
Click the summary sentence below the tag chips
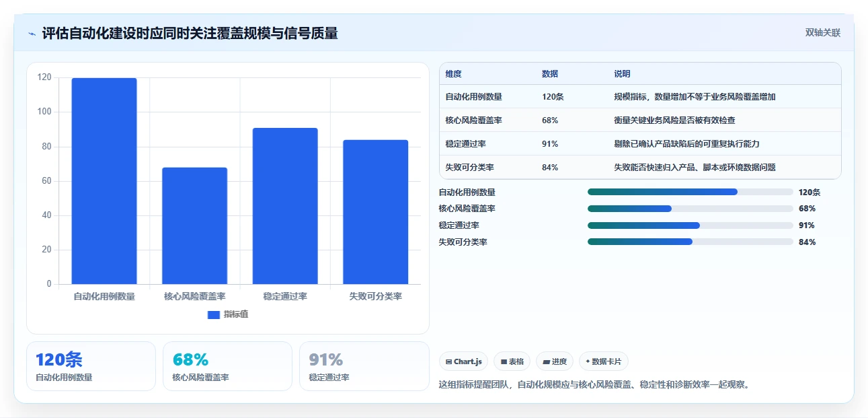click(x=594, y=385)
